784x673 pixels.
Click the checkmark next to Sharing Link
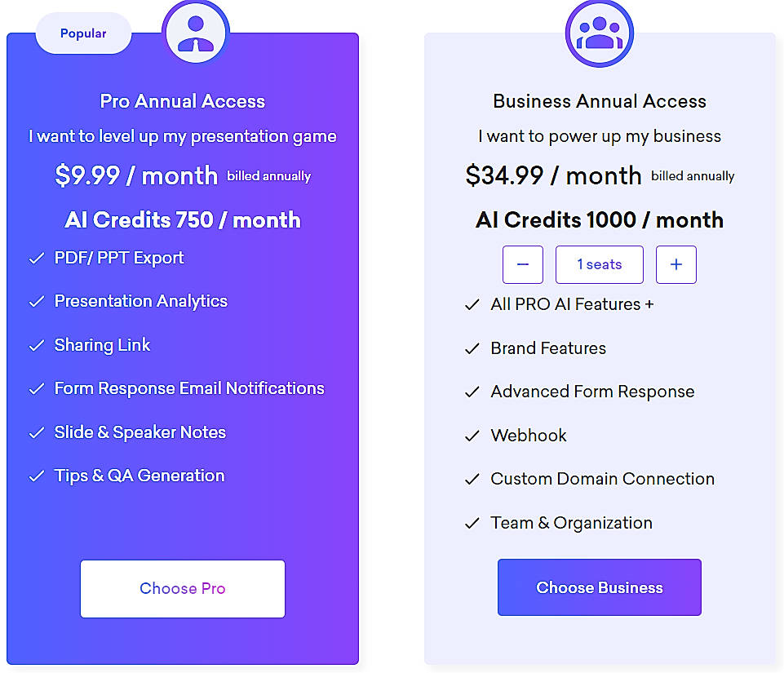(36, 344)
